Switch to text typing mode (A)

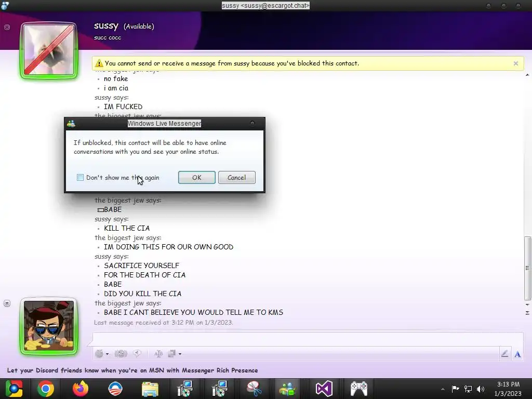pyautogui.click(x=517, y=354)
